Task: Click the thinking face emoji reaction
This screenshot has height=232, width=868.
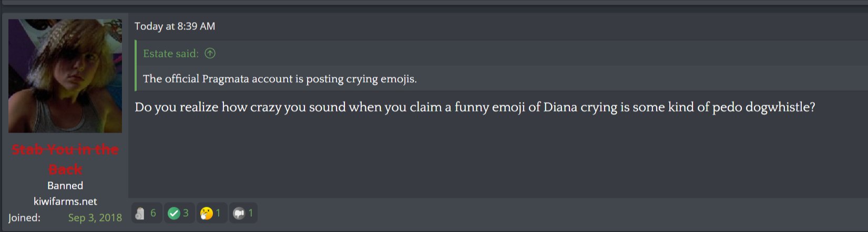Action: (x=207, y=213)
